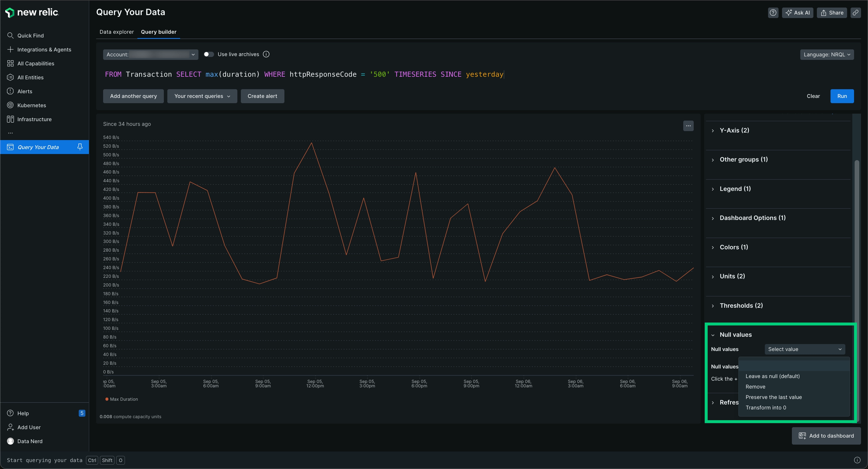868x469 pixels.
Task: Click Add to dashboard button
Action: point(826,436)
